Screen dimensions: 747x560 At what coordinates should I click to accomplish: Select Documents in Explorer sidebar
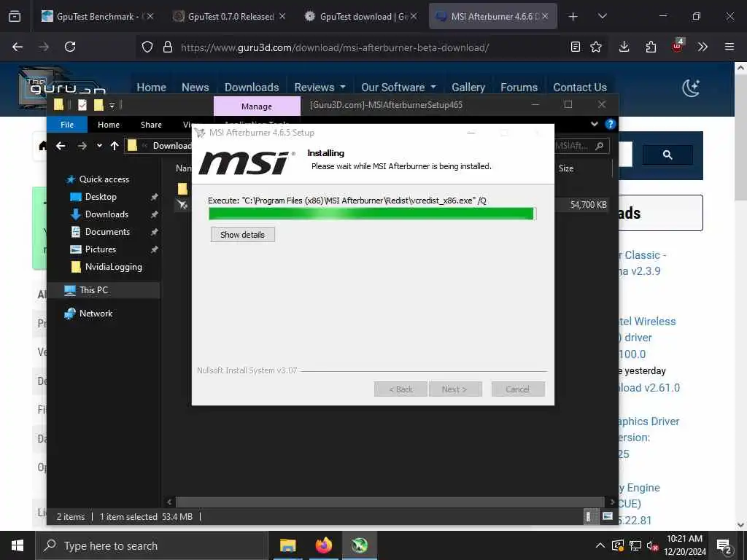tap(107, 232)
